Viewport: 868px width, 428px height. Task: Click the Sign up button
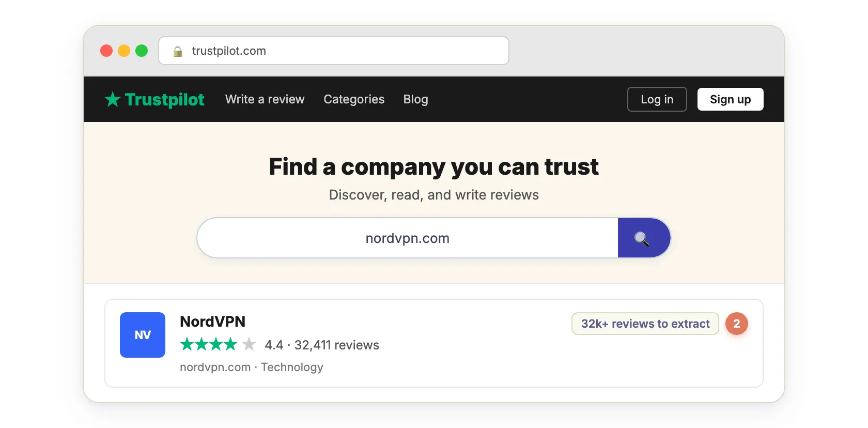[730, 99]
